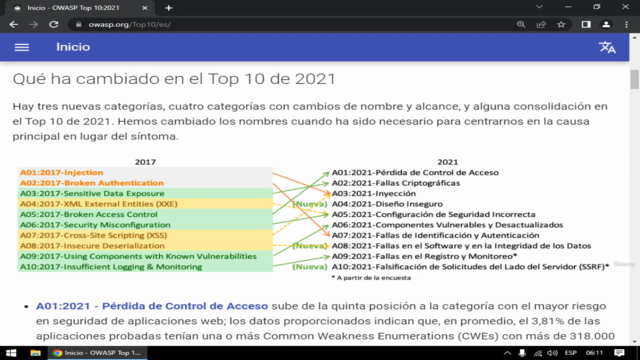Click the heading Qué ha cambiado en el Top 10
The width and height of the screenshot is (640, 360).
[x=174, y=79]
